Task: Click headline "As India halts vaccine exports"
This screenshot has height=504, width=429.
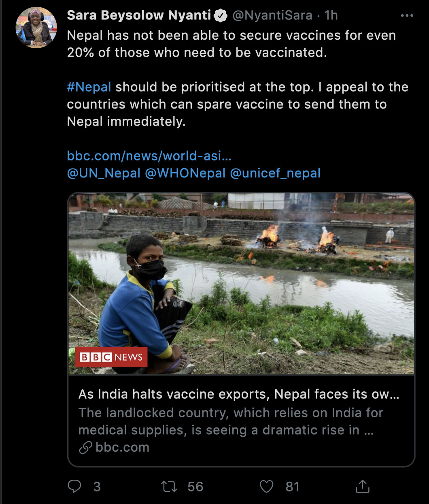Action: 239,394
